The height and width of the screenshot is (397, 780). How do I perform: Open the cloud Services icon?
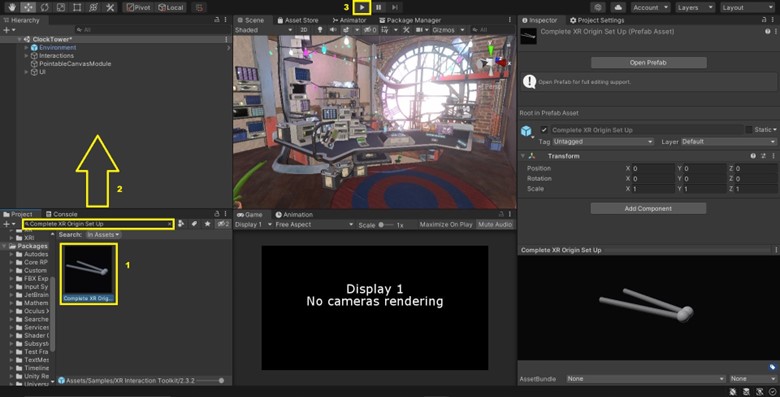[618, 7]
